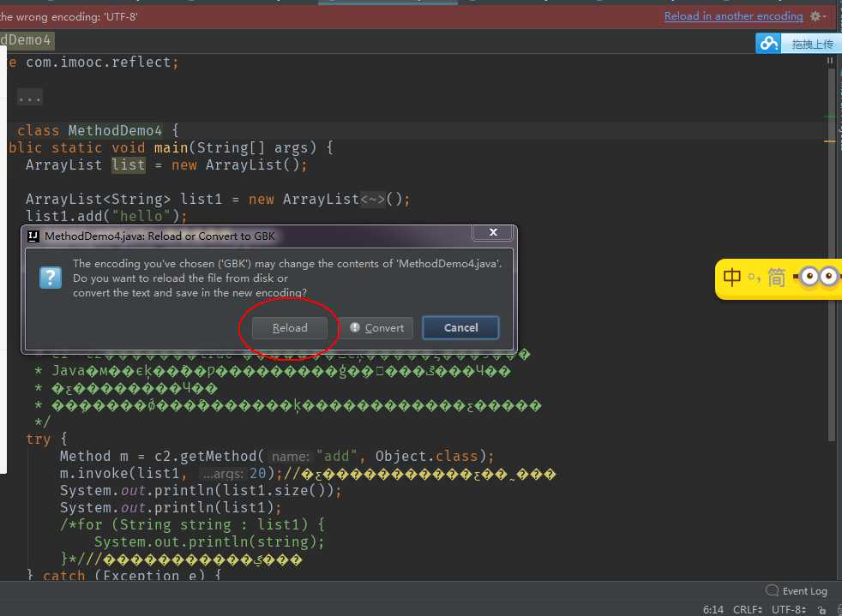Viewport: 842px width, 616px height.
Task: Expand the folded diamond '<~>' in ArrayList
Action: (373, 200)
